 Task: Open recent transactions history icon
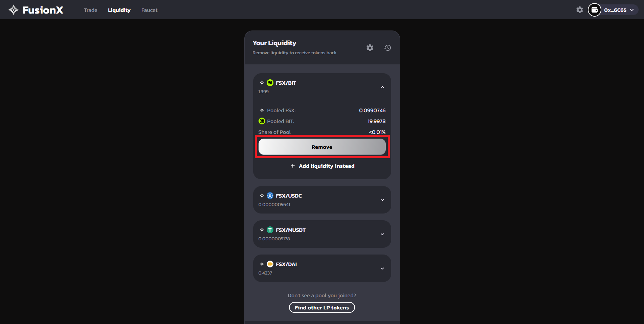pyautogui.click(x=387, y=48)
